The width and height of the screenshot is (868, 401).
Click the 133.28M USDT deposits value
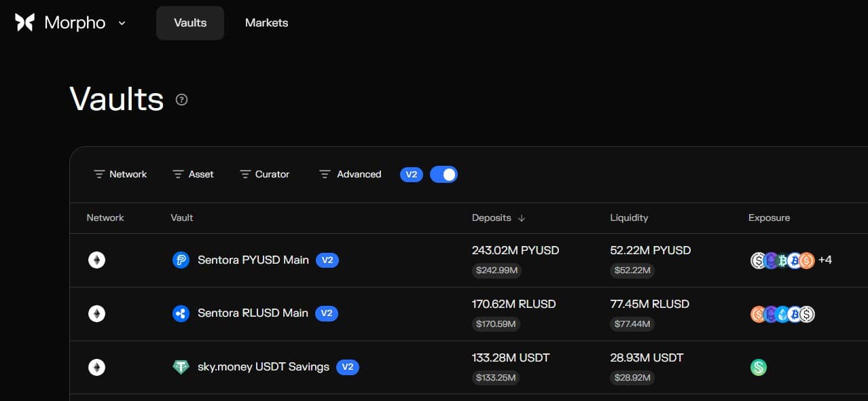(x=511, y=358)
